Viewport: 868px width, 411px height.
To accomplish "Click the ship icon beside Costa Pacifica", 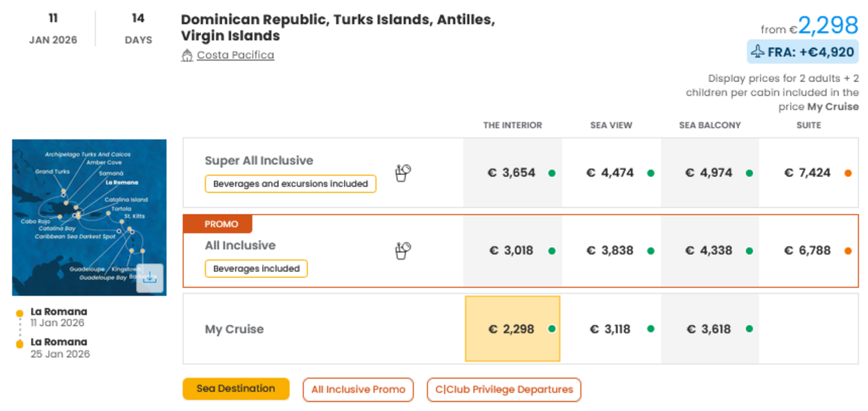I will [187, 54].
